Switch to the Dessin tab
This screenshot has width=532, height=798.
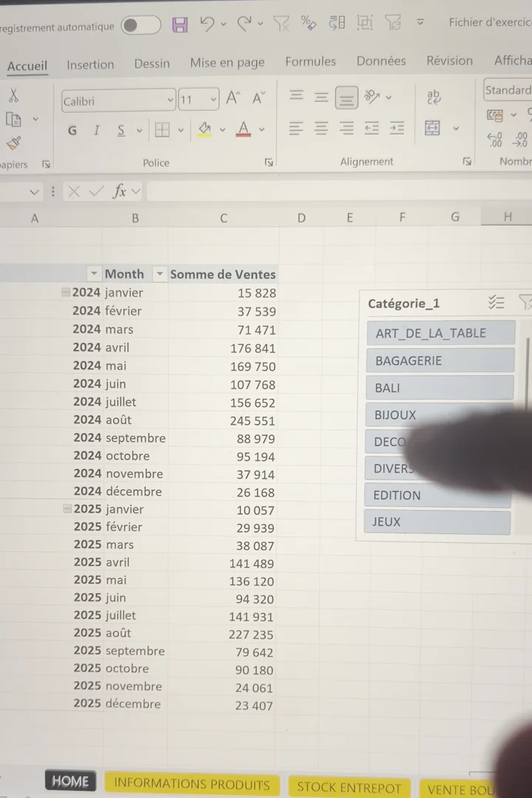[x=151, y=64]
